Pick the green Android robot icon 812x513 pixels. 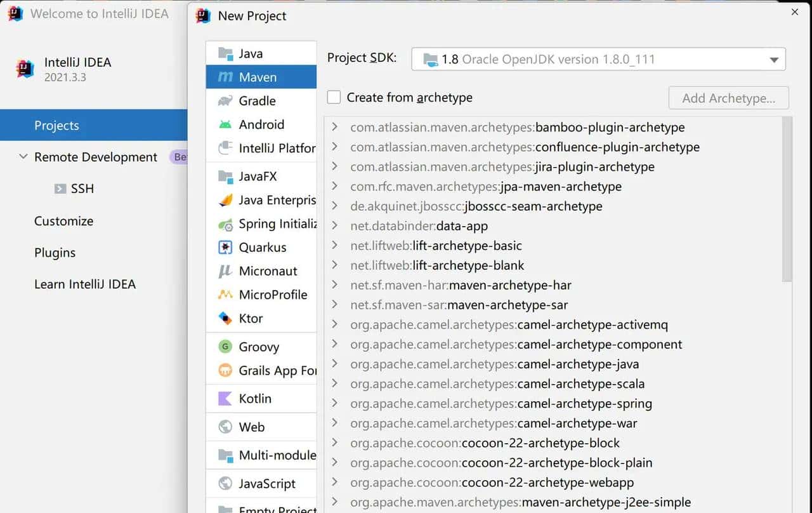[x=225, y=124]
